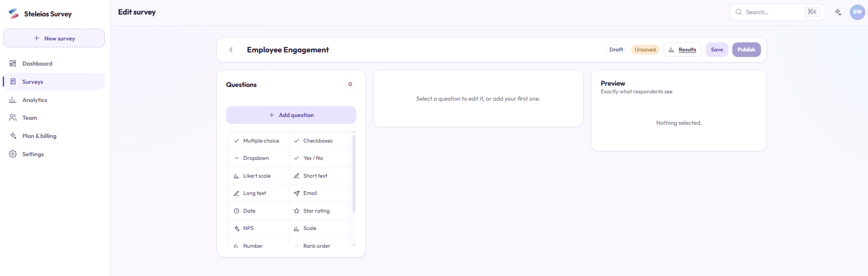Click the Employee Engagement survey title
The width and height of the screenshot is (868, 276).
point(288,50)
